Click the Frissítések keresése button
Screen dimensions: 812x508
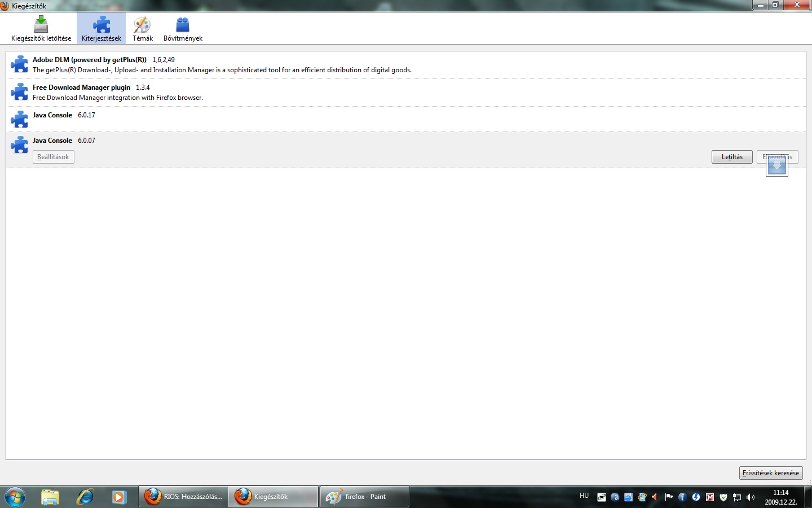[770, 473]
